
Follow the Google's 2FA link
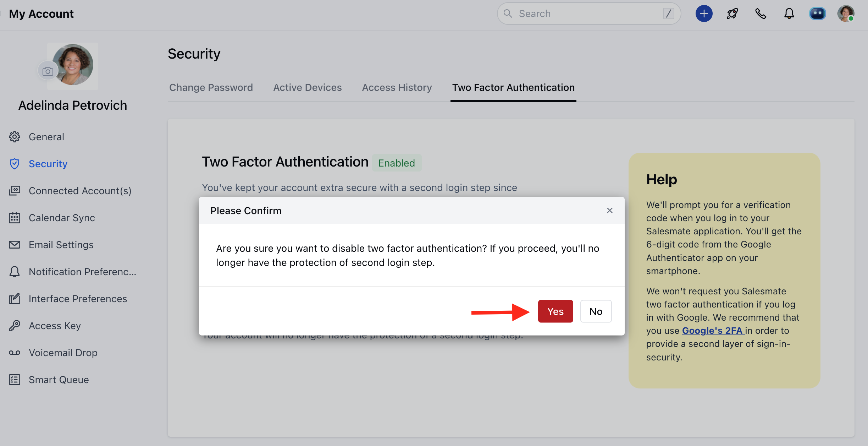pos(712,331)
